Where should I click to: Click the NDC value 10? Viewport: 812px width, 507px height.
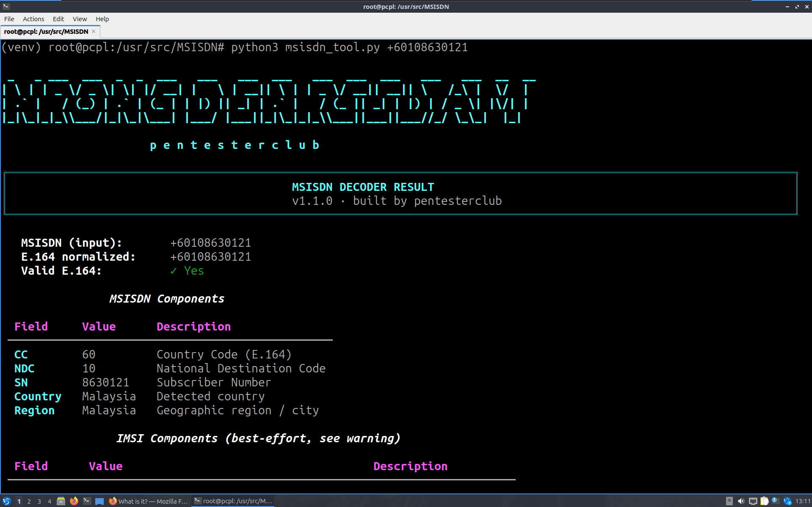tap(89, 369)
